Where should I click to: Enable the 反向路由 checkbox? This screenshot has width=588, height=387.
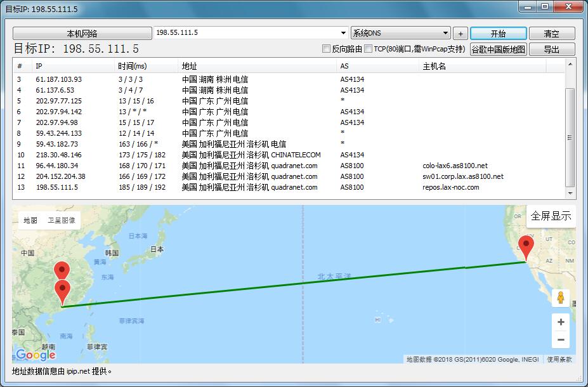point(327,49)
